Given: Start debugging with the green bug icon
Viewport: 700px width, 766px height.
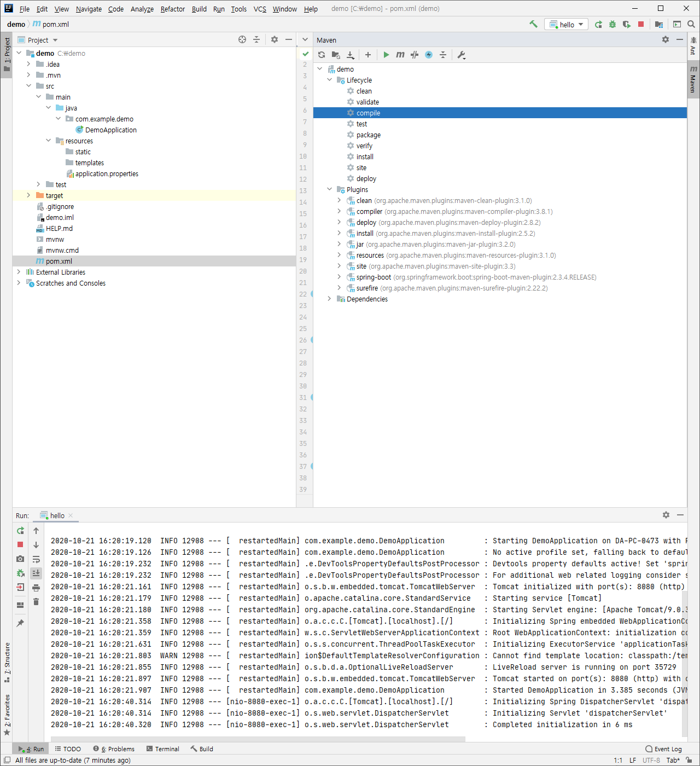Looking at the screenshot, I should [612, 24].
